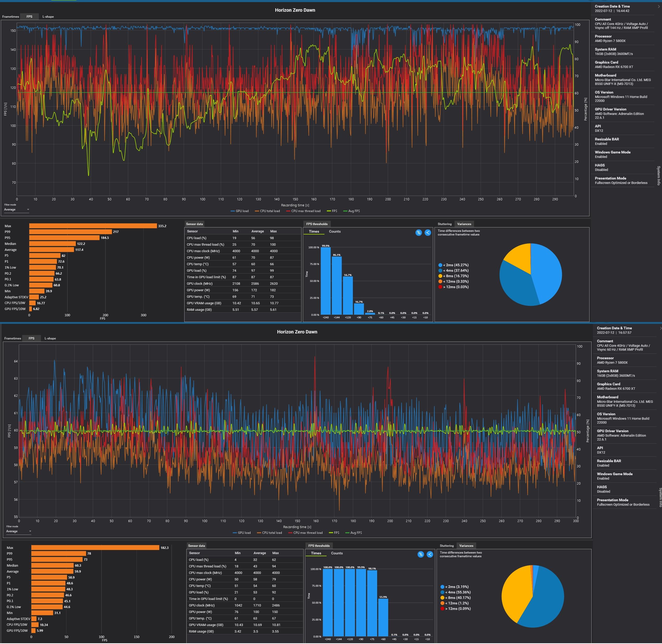Viewport: 662px width, 644px height.
Task: Click the '< 8ms (40.17%)' legend swatch
Action: click(x=442, y=598)
